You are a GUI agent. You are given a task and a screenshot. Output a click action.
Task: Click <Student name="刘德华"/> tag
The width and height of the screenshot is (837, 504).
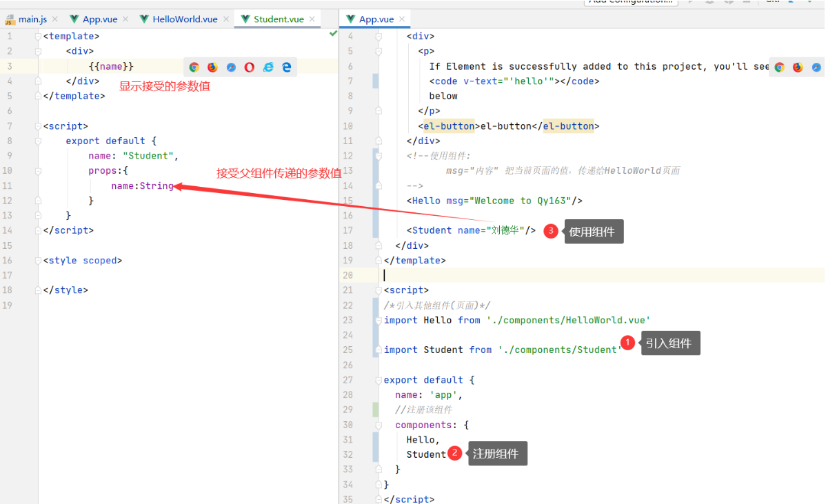click(471, 230)
